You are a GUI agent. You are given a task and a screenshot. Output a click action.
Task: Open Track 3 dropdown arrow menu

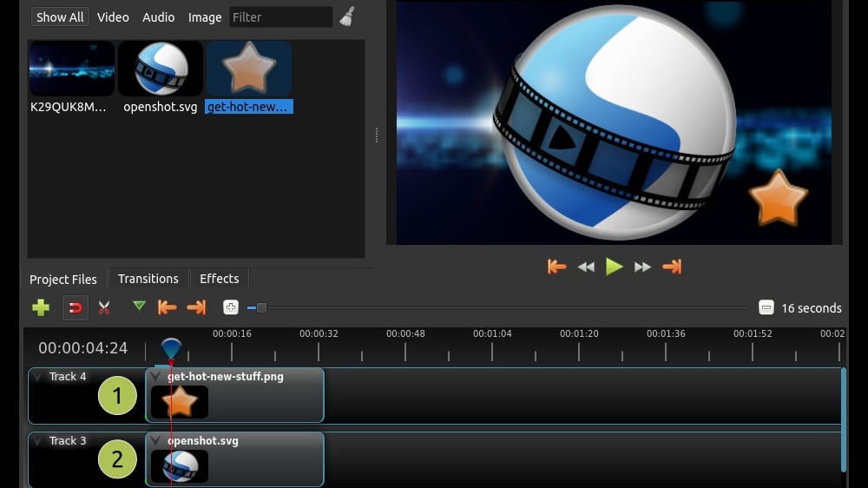[x=37, y=441]
